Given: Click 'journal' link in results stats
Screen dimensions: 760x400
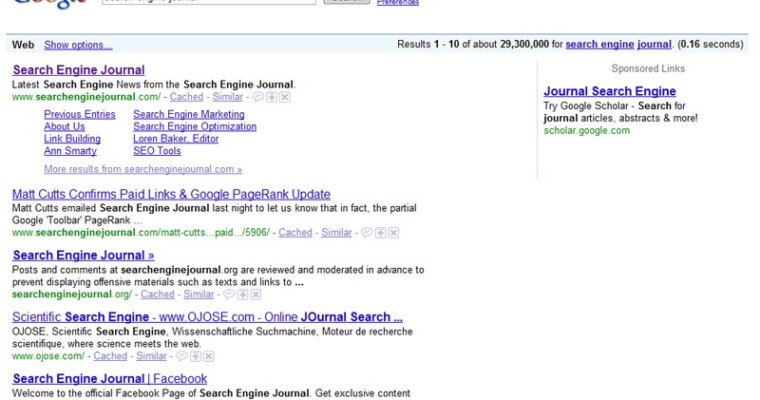Looking at the screenshot, I should (x=654, y=45).
